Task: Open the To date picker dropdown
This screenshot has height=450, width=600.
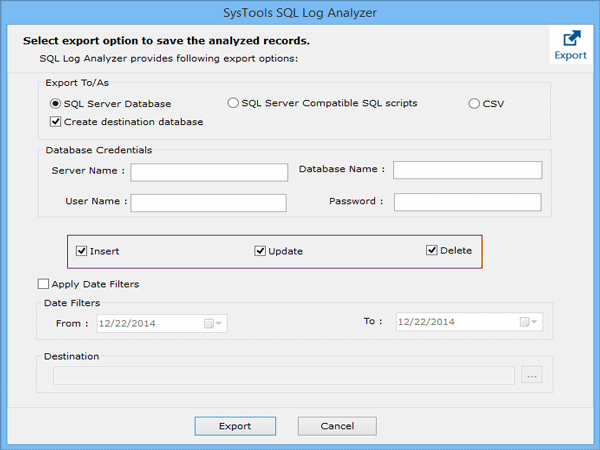Action: coord(528,322)
